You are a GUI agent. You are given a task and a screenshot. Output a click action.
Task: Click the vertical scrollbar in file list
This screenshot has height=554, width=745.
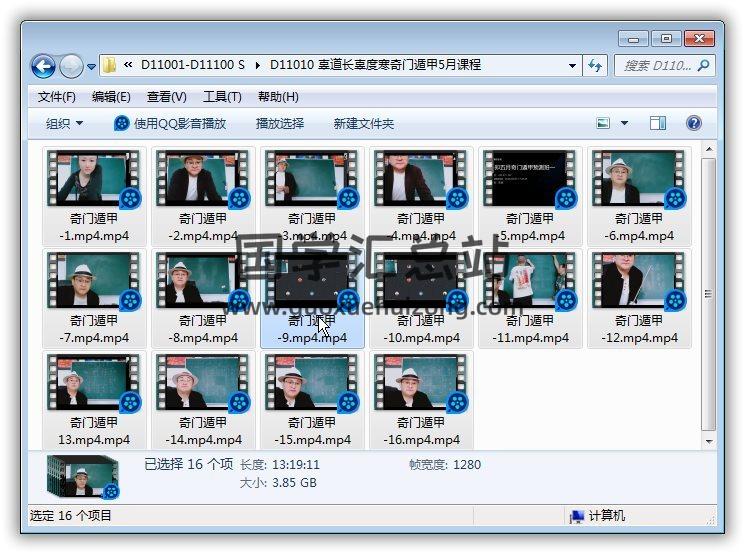[x=709, y=294]
